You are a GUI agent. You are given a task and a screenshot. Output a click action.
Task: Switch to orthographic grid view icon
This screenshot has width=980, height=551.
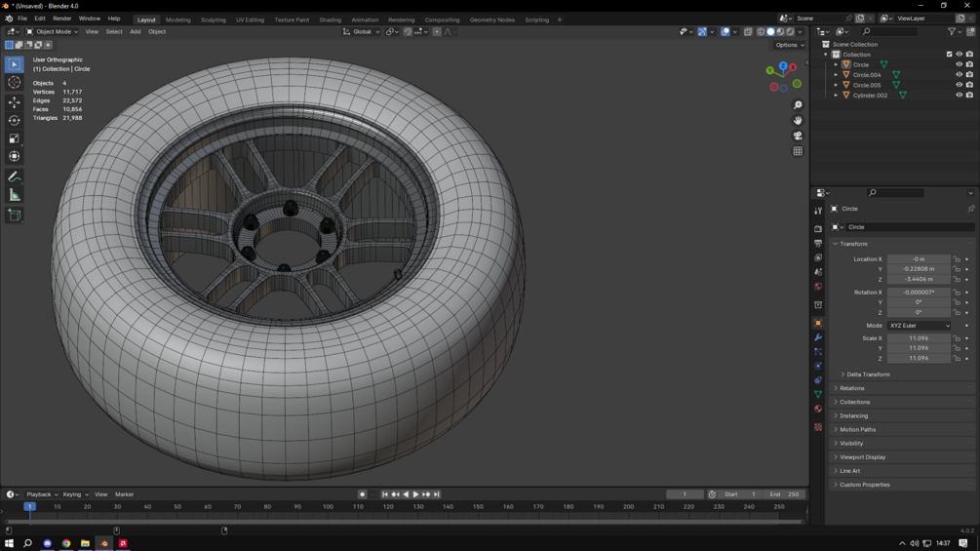[x=798, y=151]
